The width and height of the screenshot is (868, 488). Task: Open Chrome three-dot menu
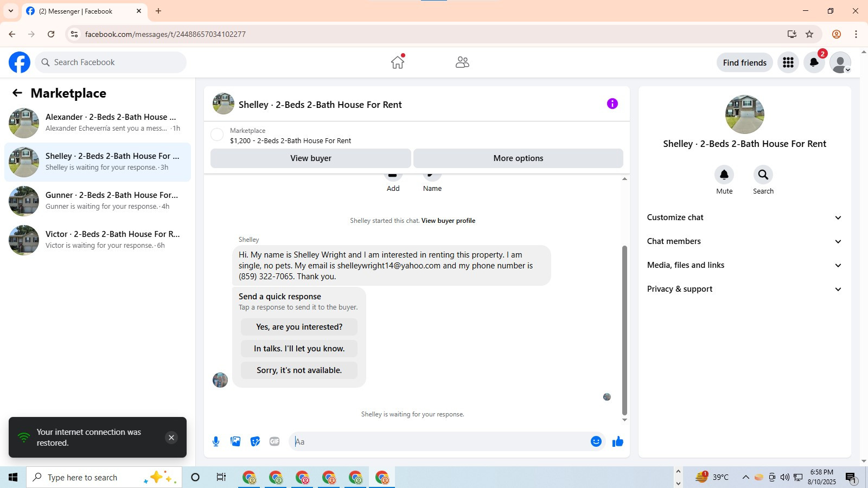tap(856, 34)
